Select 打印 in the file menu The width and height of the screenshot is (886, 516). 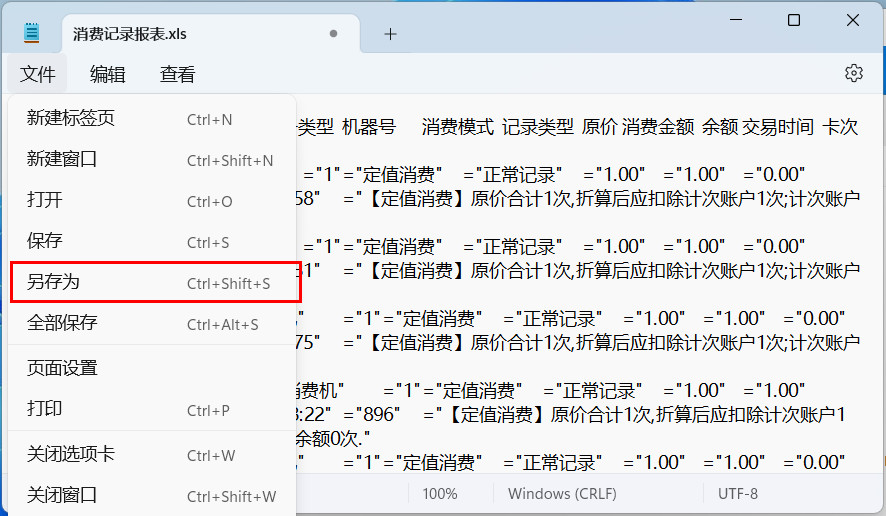(153, 409)
